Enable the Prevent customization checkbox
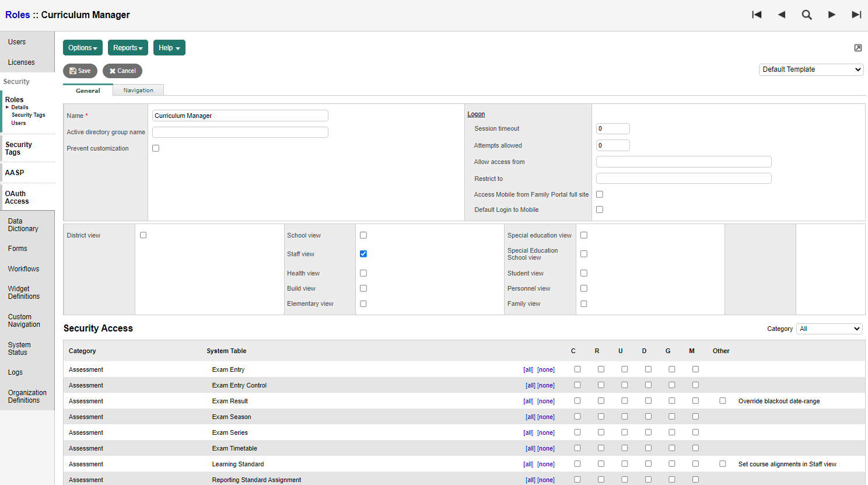This screenshot has width=868, height=485. coord(156,148)
